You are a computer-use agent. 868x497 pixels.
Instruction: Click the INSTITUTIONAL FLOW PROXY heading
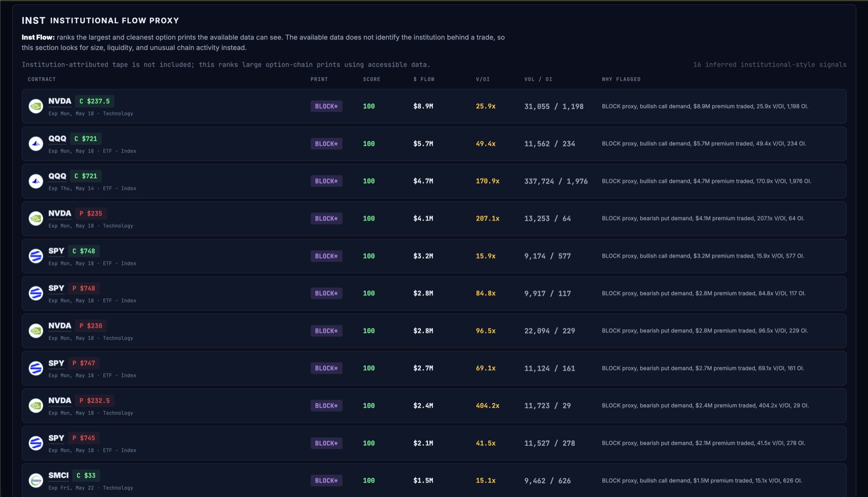click(x=114, y=20)
